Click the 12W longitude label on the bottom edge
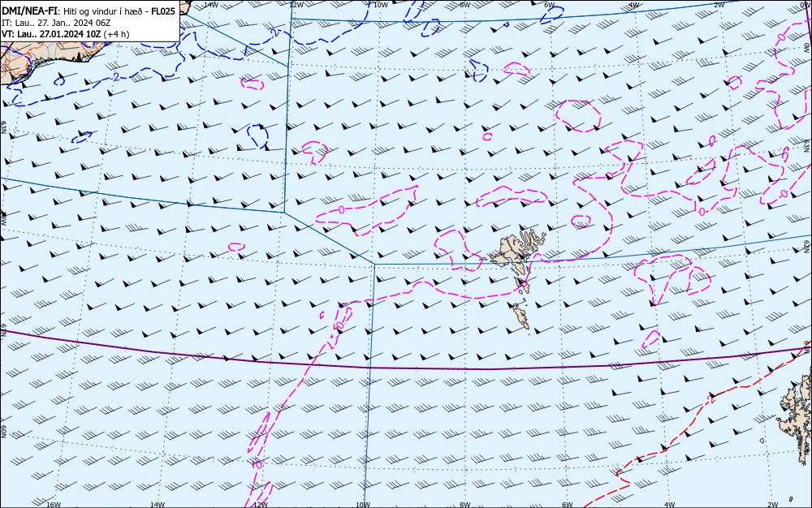 261,505
